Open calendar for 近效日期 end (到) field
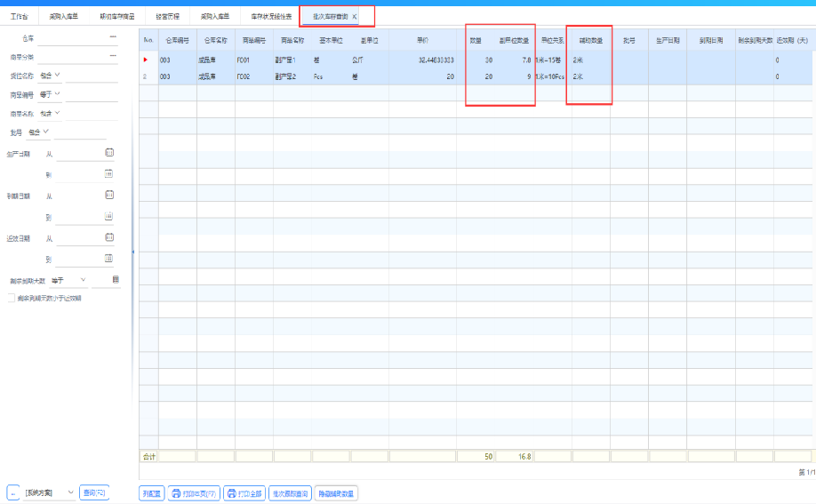816x504 pixels. pos(109,259)
